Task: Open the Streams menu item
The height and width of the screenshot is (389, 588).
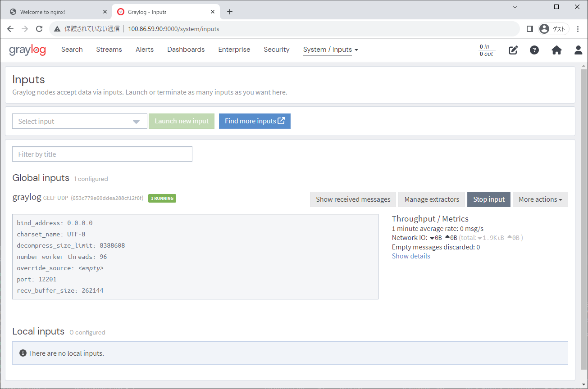Action: [109, 50]
